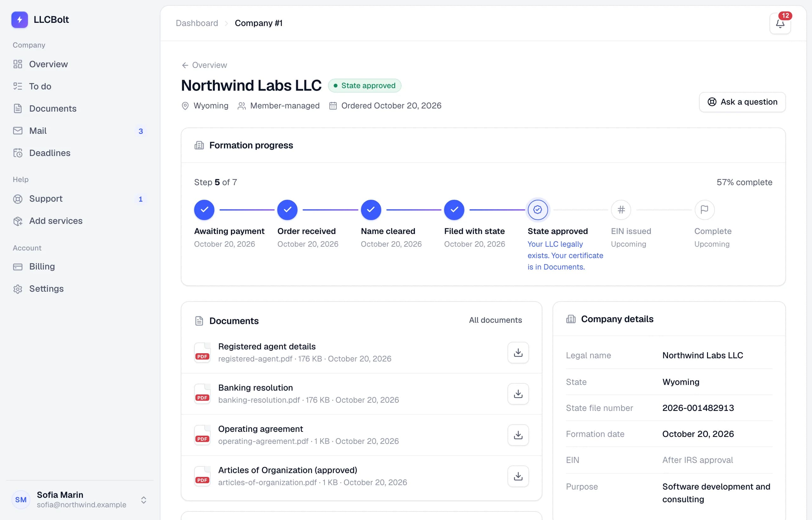Click the 'Step 5 of 7' text
The height and width of the screenshot is (520, 812).
pos(215,182)
